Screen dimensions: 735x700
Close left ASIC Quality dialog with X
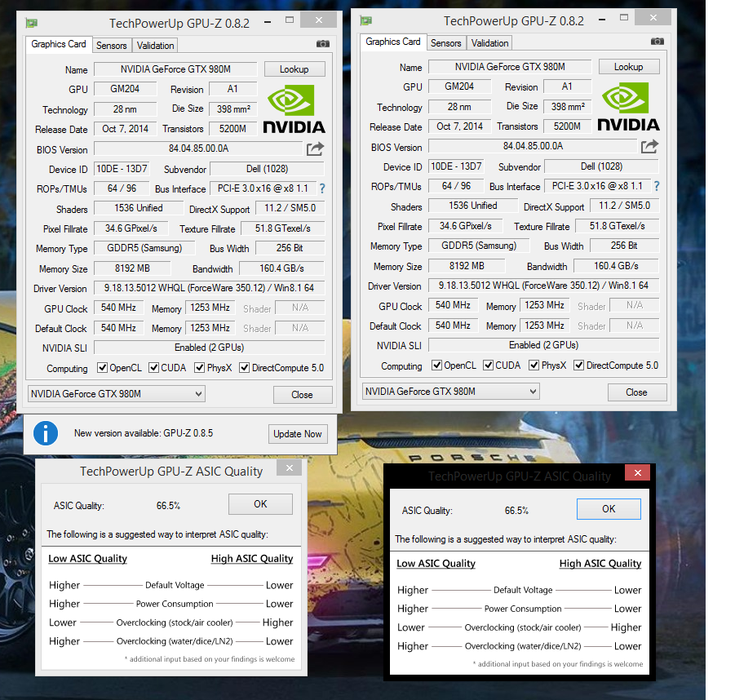pyautogui.click(x=290, y=467)
